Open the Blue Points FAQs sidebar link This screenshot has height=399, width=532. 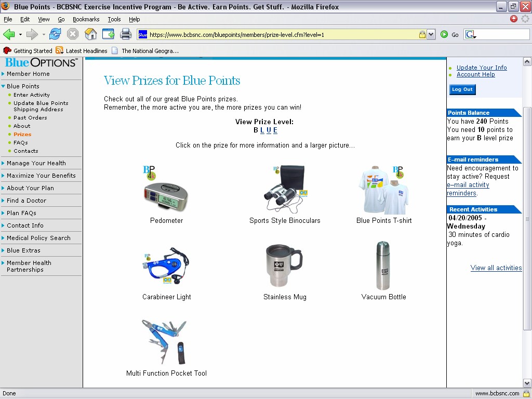point(20,143)
